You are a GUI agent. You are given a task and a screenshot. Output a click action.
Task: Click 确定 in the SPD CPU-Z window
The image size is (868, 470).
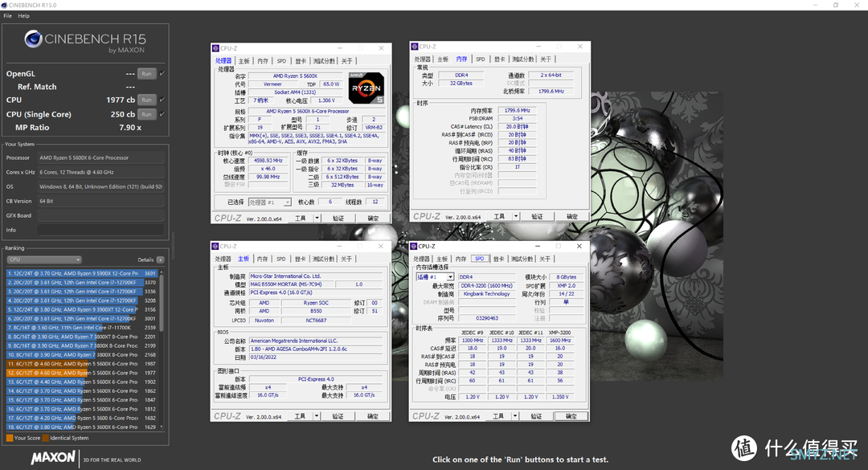coord(571,416)
